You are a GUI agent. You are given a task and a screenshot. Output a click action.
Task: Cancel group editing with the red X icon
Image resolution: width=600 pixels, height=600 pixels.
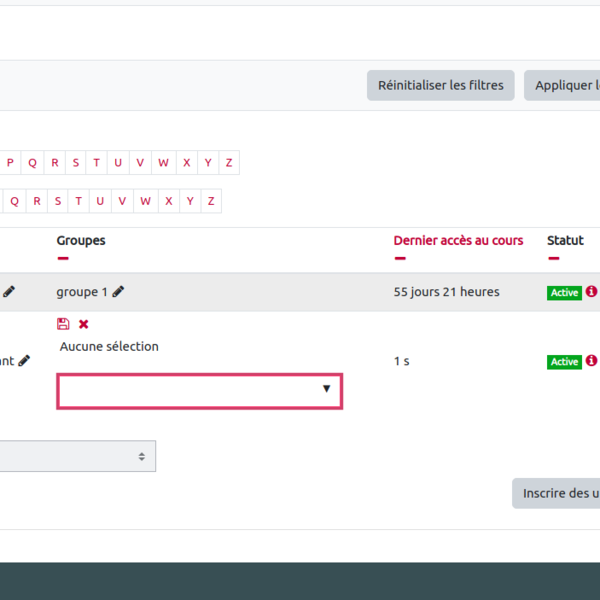(x=84, y=324)
